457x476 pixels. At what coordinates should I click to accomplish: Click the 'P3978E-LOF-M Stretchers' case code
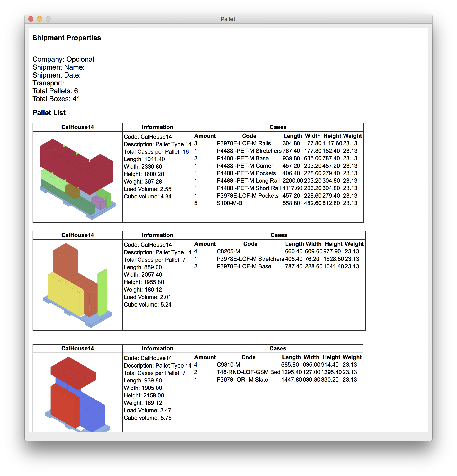pyautogui.click(x=250, y=259)
